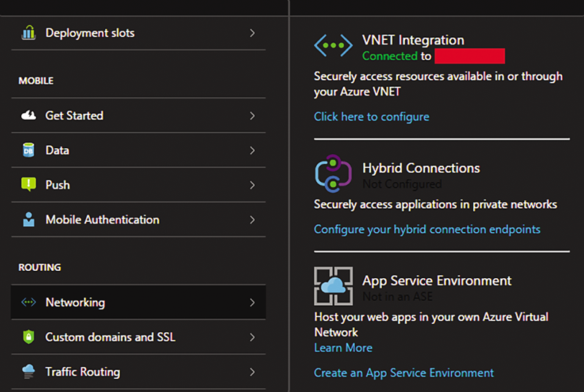Click the Hybrid Connections icon

[333, 174]
